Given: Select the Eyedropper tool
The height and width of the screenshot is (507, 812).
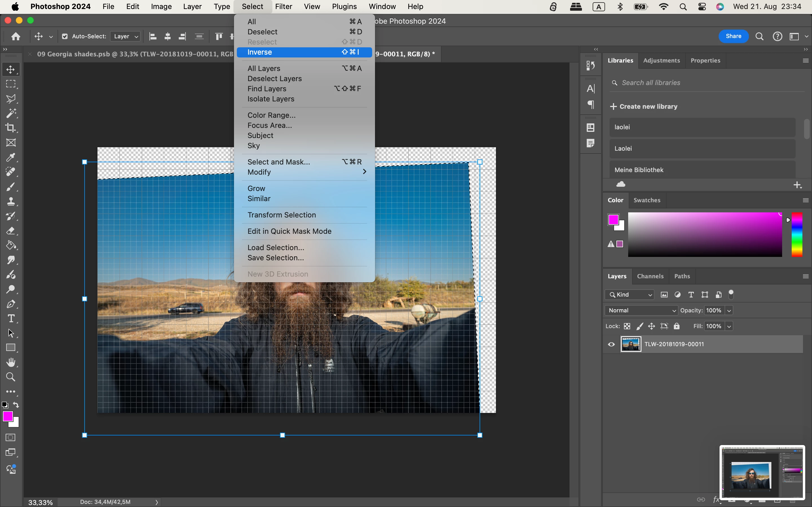Looking at the screenshot, I should (x=11, y=157).
